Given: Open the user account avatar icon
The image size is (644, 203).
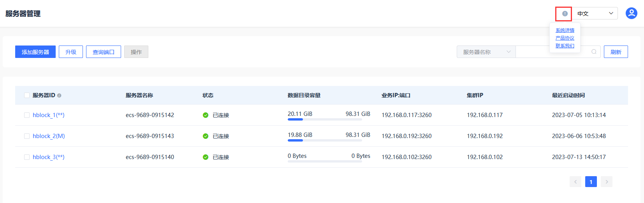Looking at the screenshot, I should pyautogui.click(x=631, y=13).
